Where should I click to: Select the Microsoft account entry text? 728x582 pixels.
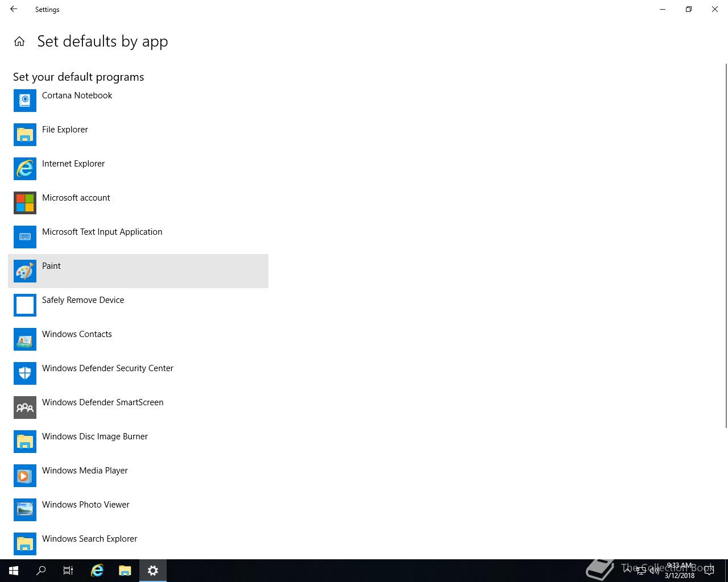pos(76,198)
